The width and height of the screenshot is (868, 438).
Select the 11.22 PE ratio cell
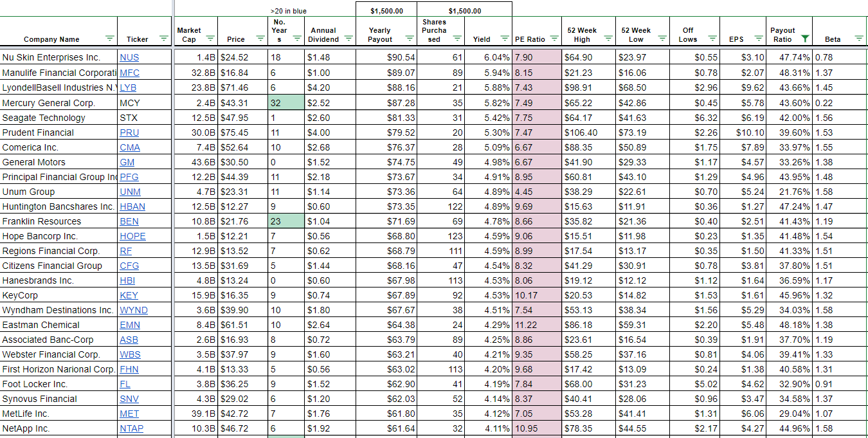tap(537, 325)
